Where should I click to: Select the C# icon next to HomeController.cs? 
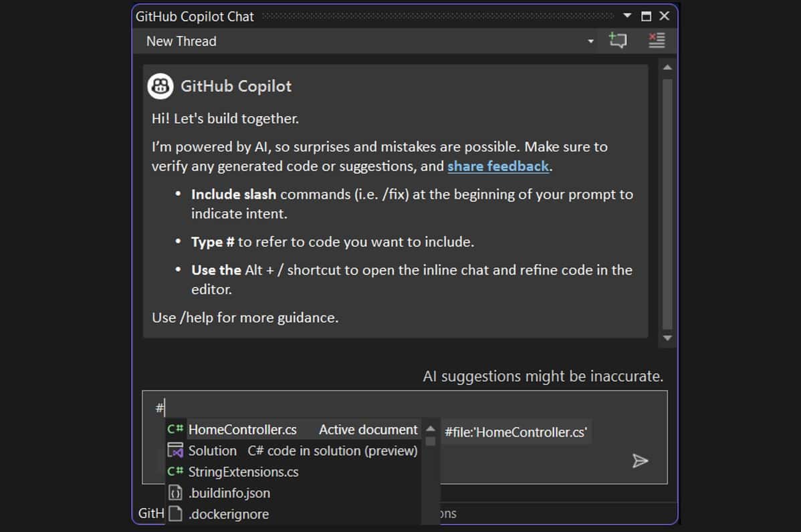175,430
